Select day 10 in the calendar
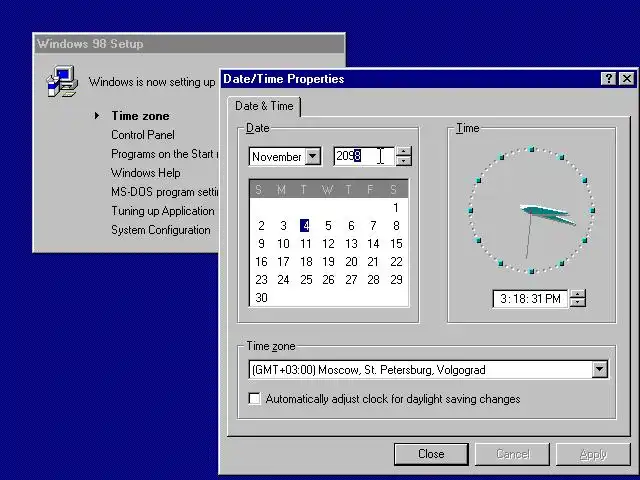 (x=283, y=244)
